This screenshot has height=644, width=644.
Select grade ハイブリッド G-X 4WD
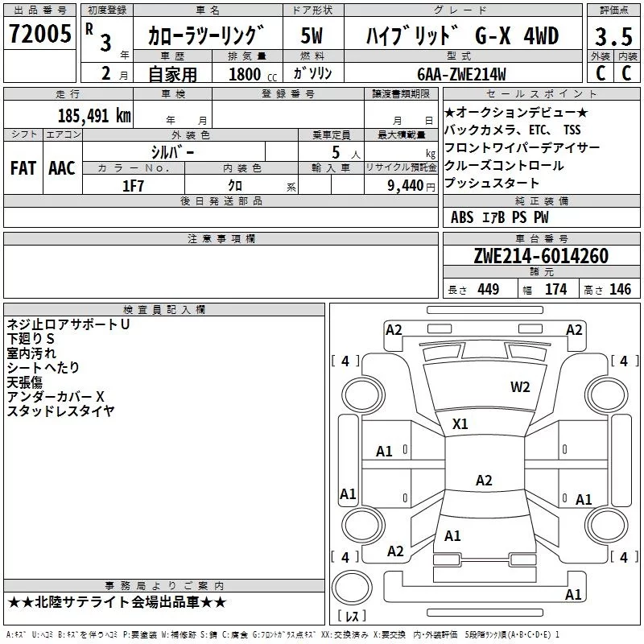pos(462,35)
